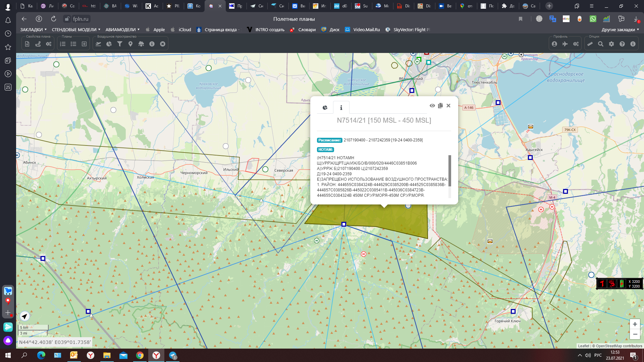The height and width of the screenshot is (362, 644).
Task: Click the ruler measurement tool icon
Action: coord(590,44)
